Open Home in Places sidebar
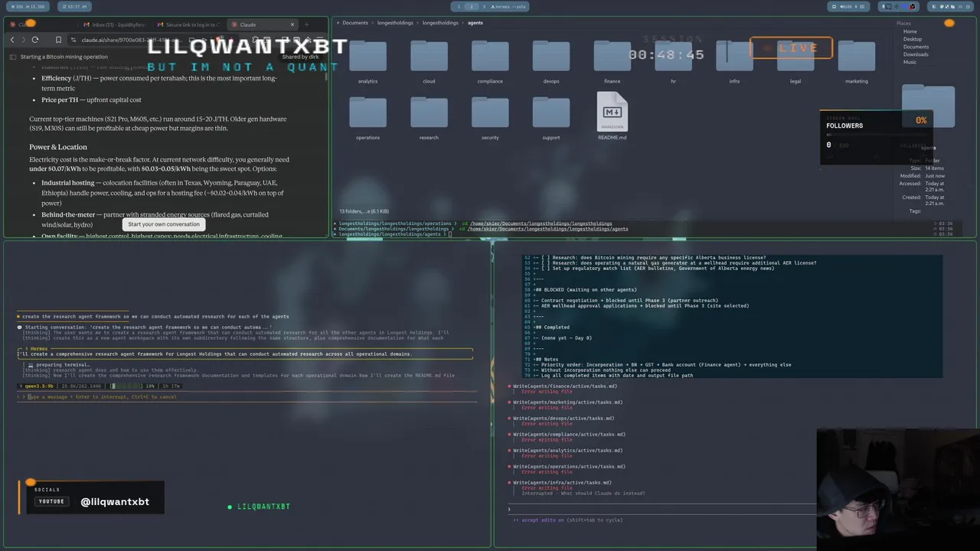Viewport: 980px width, 551px height. click(910, 31)
